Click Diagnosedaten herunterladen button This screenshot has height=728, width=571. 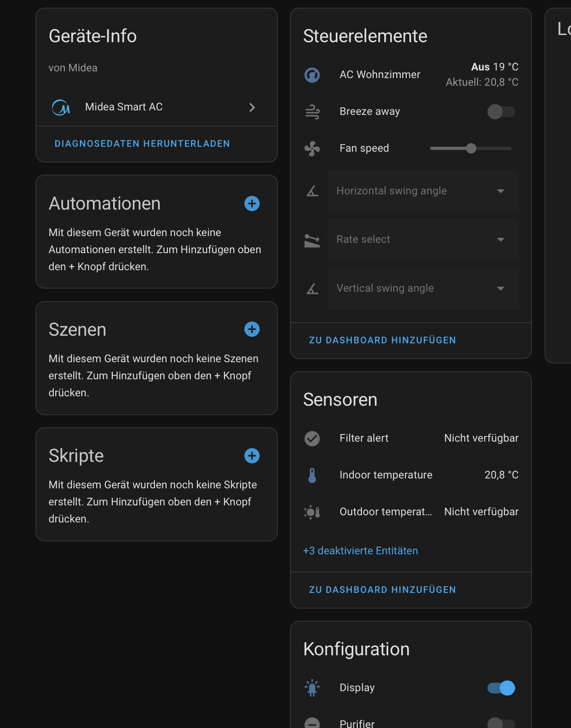pos(142,144)
